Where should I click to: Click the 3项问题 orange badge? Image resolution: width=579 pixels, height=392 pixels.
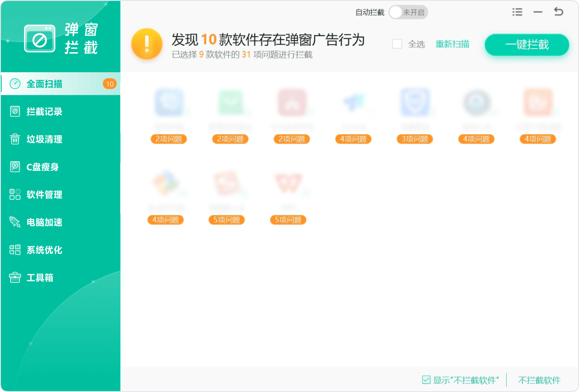tap(415, 139)
